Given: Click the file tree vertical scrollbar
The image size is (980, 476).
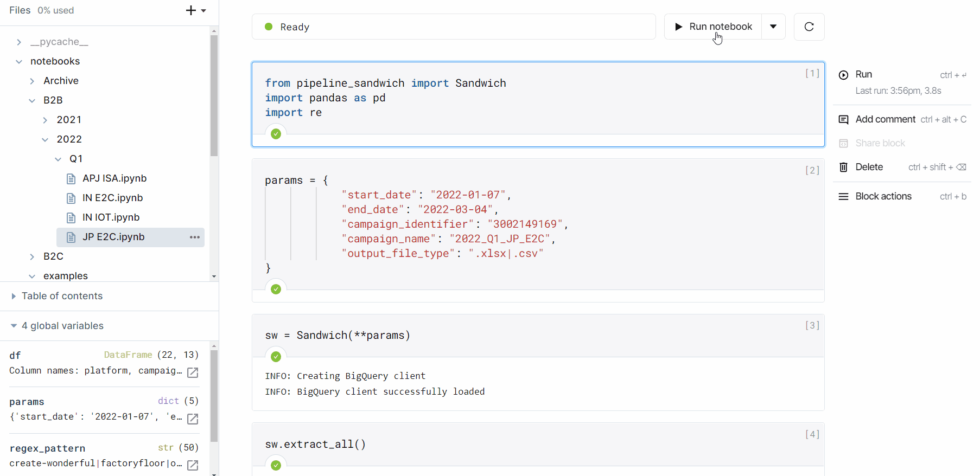Looking at the screenshot, I should tap(214, 95).
